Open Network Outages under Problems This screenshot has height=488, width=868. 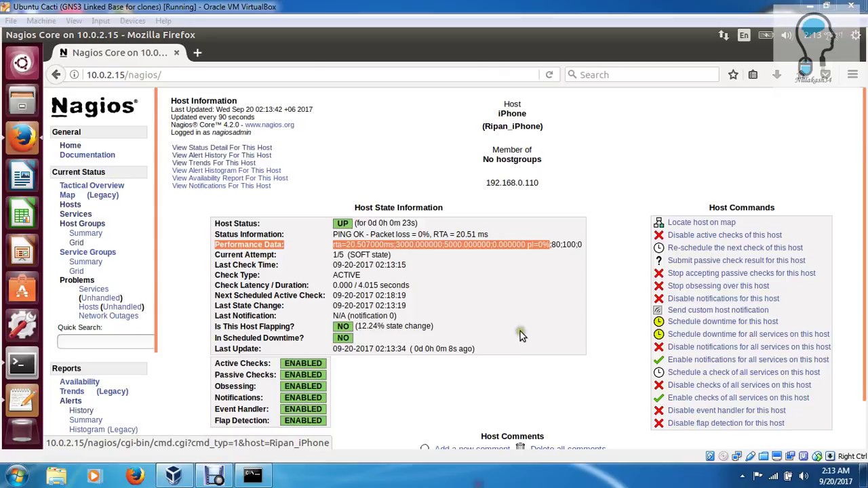click(x=108, y=316)
